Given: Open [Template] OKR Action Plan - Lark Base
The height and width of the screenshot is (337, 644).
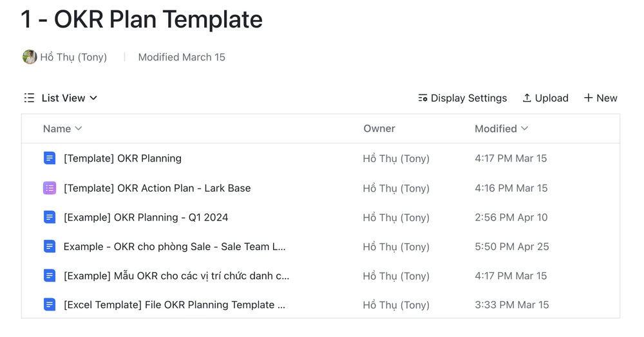Looking at the screenshot, I should coord(157,188).
